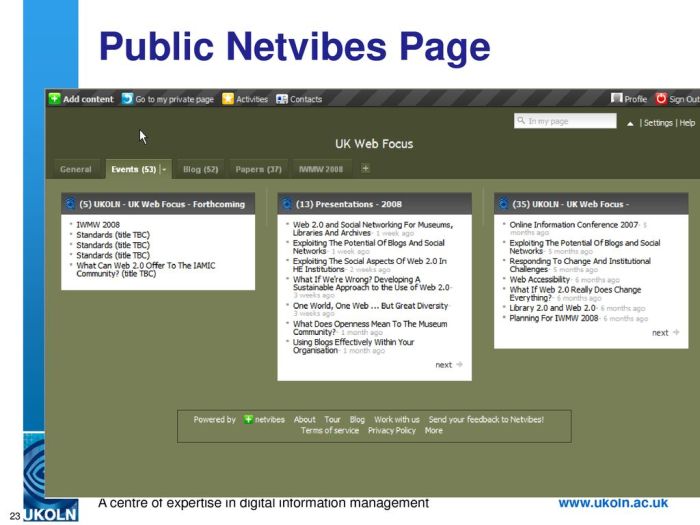Open Activities from the top bar
Image resolution: width=700 pixels, height=525 pixels.
click(252, 99)
